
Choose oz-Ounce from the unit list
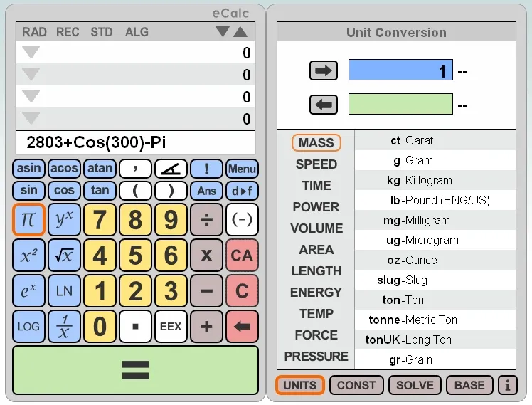(x=435, y=260)
